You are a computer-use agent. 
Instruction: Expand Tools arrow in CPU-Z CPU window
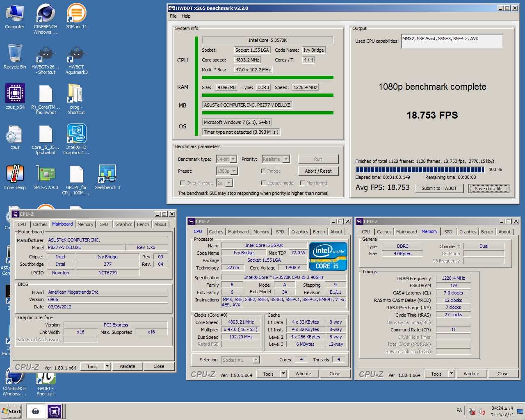283,374
